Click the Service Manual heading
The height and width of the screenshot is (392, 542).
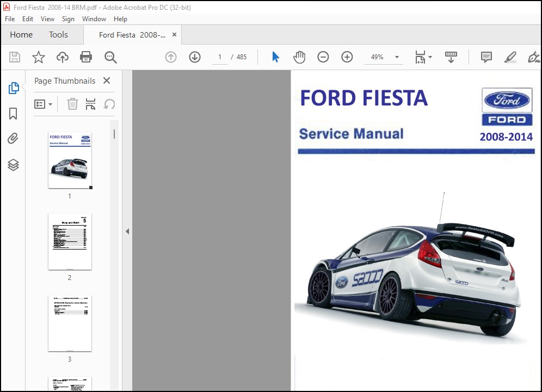coord(351,134)
